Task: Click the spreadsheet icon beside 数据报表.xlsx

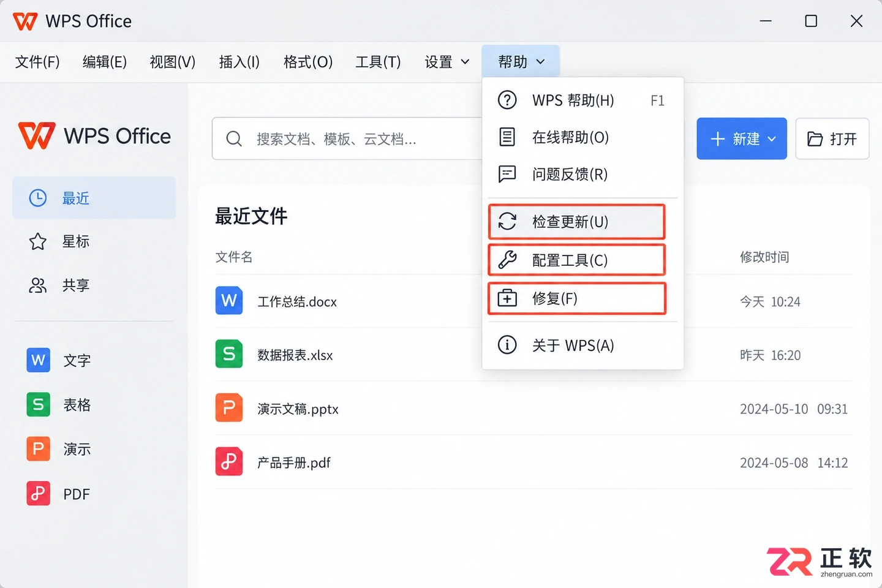Action: [x=229, y=354]
